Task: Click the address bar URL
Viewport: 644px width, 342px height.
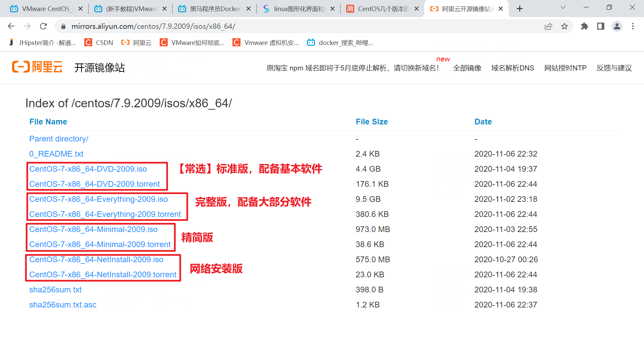Action: pyautogui.click(x=153, y=26)
